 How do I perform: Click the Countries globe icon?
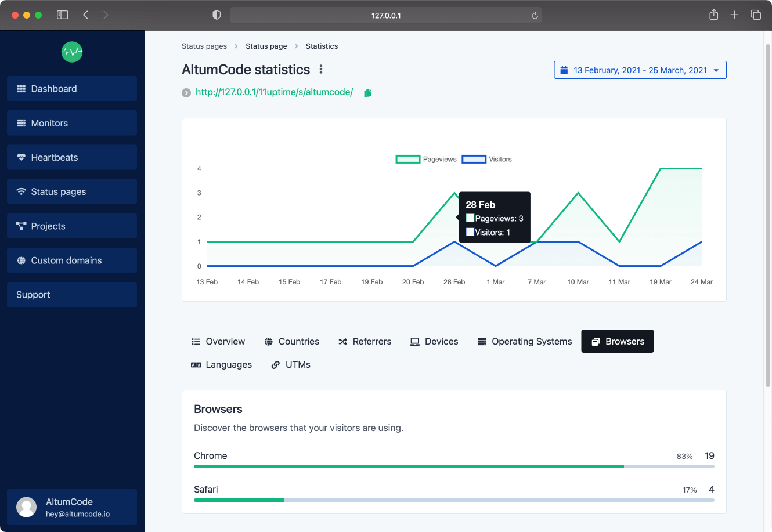click(x=269, y=342)
